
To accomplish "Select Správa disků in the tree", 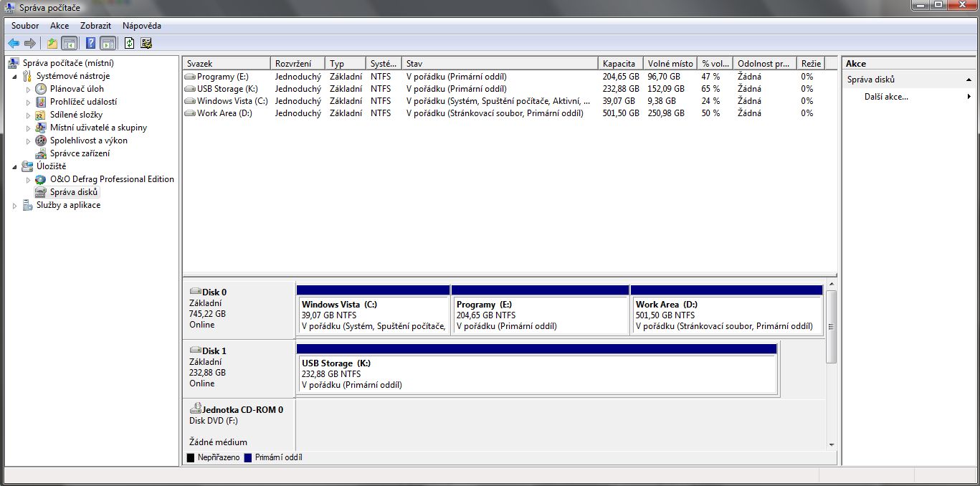I will coord(74,192).
